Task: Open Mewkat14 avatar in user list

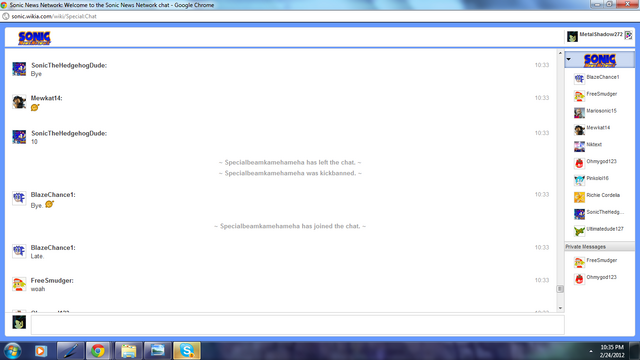Action: [579, 129]
